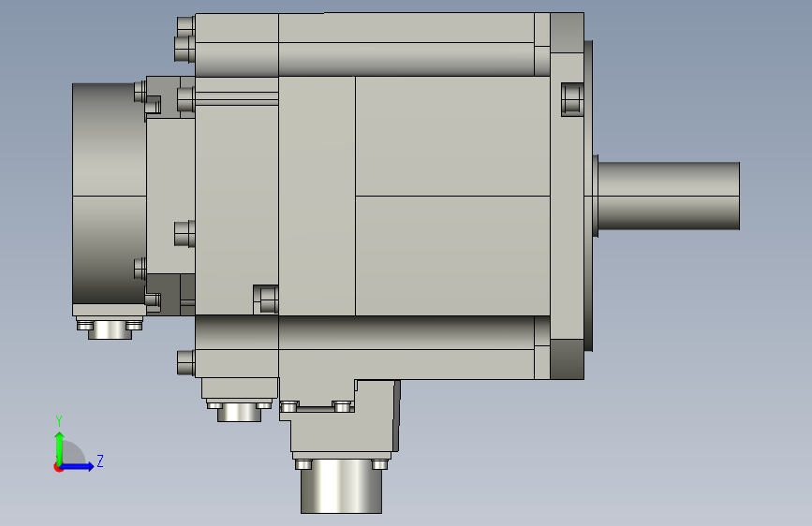
Task: Select the grey quarter-circle plane of axis triad
Action: [74, 453]
